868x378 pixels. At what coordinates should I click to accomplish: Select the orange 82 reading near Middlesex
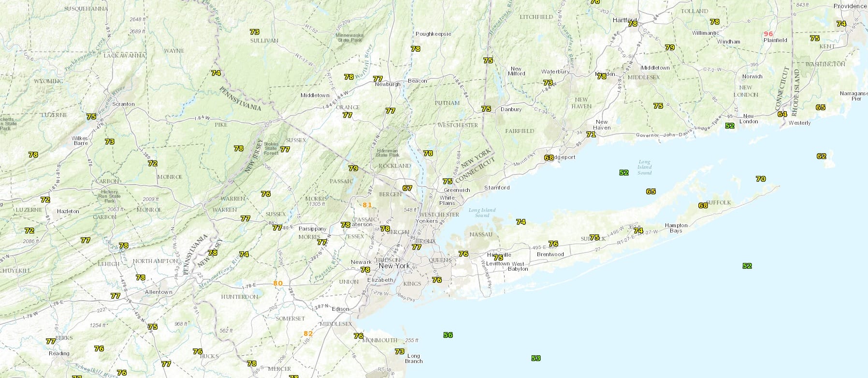[308, 334]
